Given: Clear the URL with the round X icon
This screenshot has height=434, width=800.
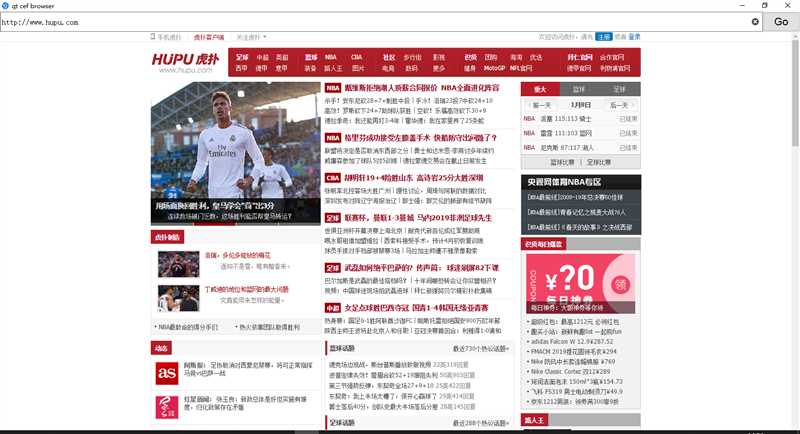Looking at the screenshot, I should coord(755,21).
